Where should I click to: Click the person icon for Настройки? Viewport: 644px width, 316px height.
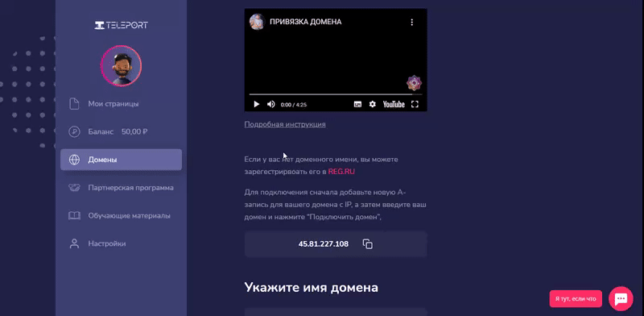[x=74, y=243]
